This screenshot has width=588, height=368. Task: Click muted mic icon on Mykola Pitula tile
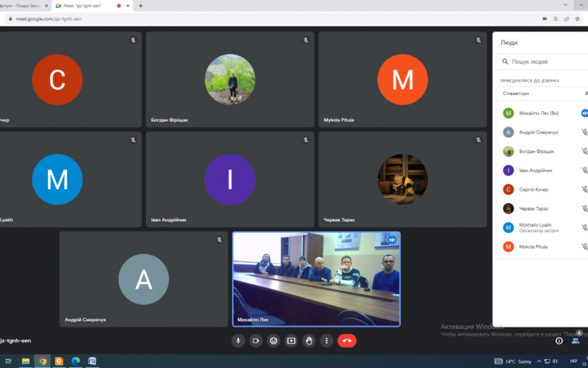pos(478,40)
